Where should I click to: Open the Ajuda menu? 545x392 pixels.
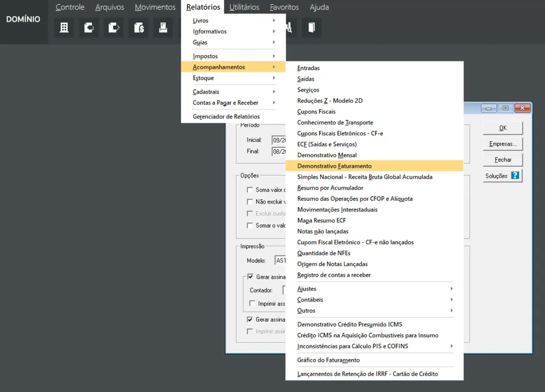coord(319,7)
